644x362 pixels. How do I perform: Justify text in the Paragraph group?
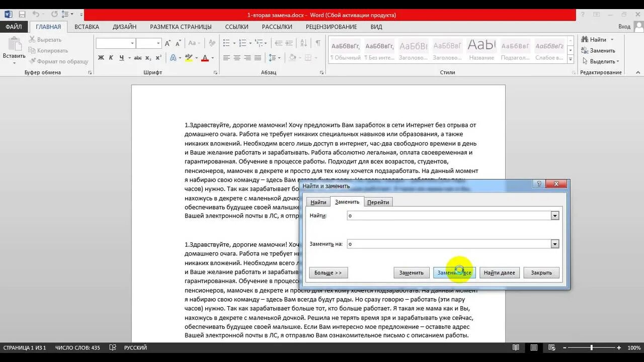[x=258, y=58]
